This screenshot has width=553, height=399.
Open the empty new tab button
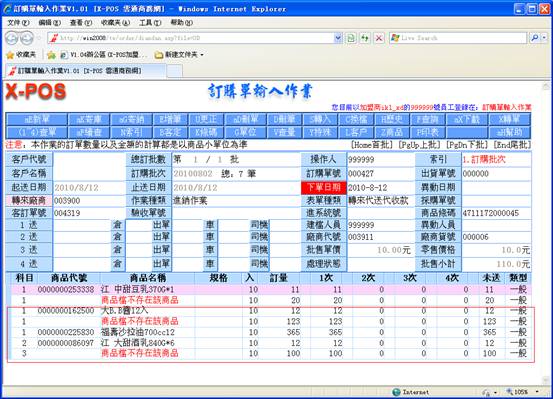(174, 71)
